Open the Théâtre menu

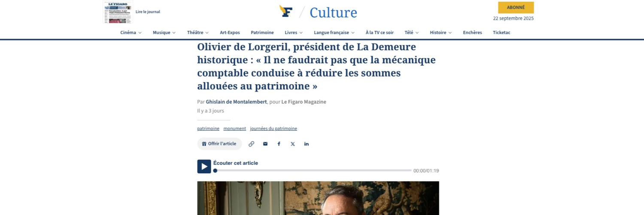pyautogui.click(x=198, y=33)
